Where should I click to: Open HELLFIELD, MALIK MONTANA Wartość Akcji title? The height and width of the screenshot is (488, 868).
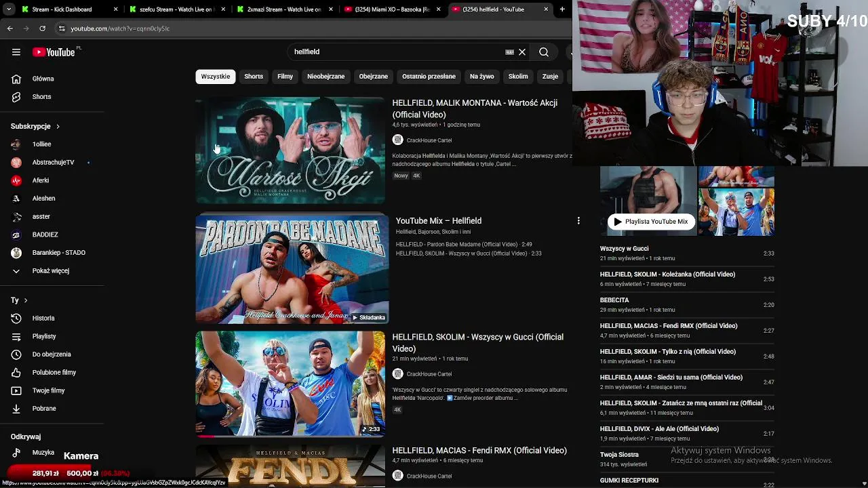(x=475, y=108)
